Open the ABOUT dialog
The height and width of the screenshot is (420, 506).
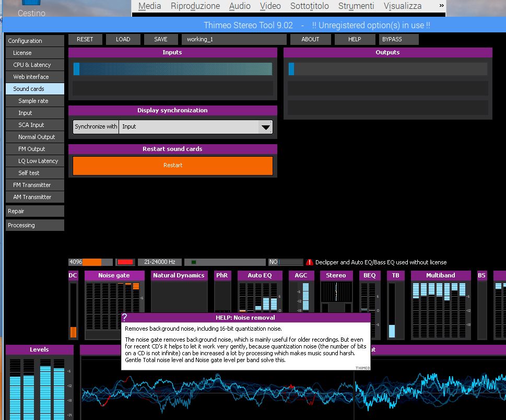coord(311,39)
